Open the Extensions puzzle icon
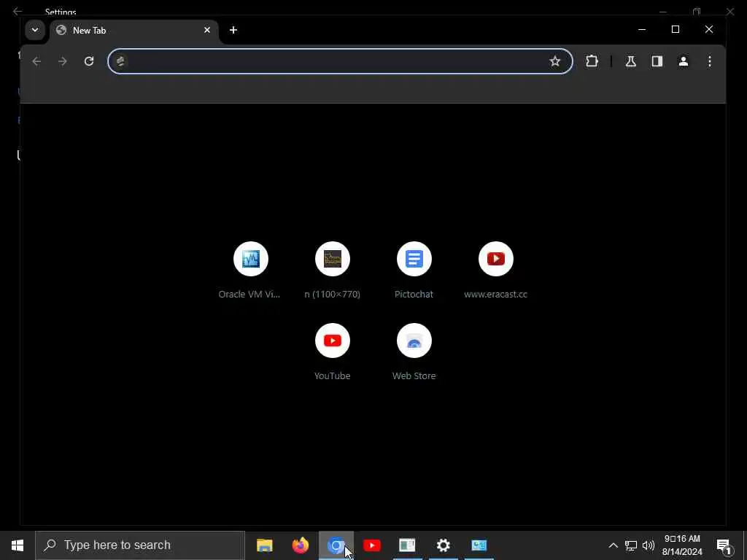 coord(592,61)
